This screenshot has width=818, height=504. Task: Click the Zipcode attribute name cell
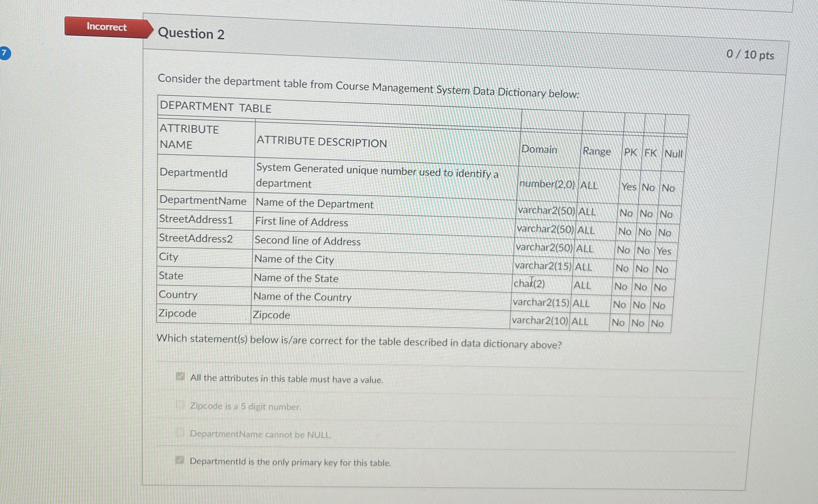(177, 313)
